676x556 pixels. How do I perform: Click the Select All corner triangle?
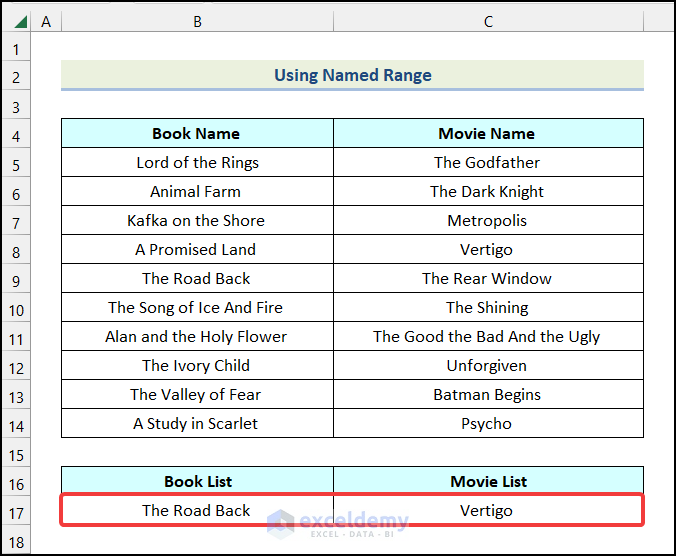pos(16,21)
